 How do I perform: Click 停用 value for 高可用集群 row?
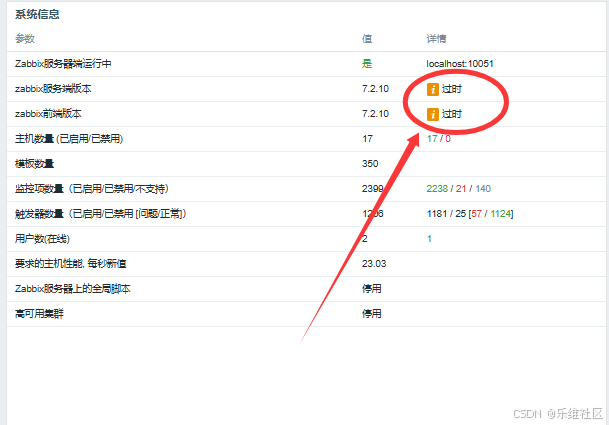coord(372,314)
